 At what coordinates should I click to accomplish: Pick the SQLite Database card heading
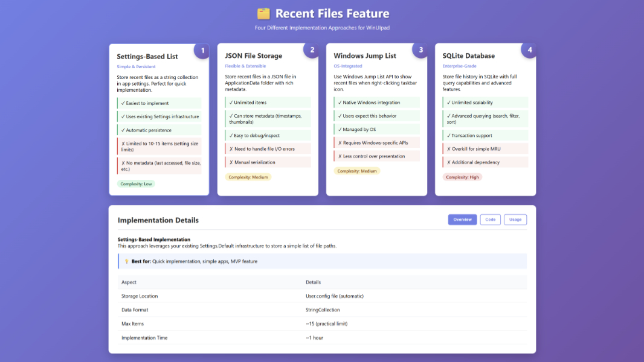coord(468,56)
